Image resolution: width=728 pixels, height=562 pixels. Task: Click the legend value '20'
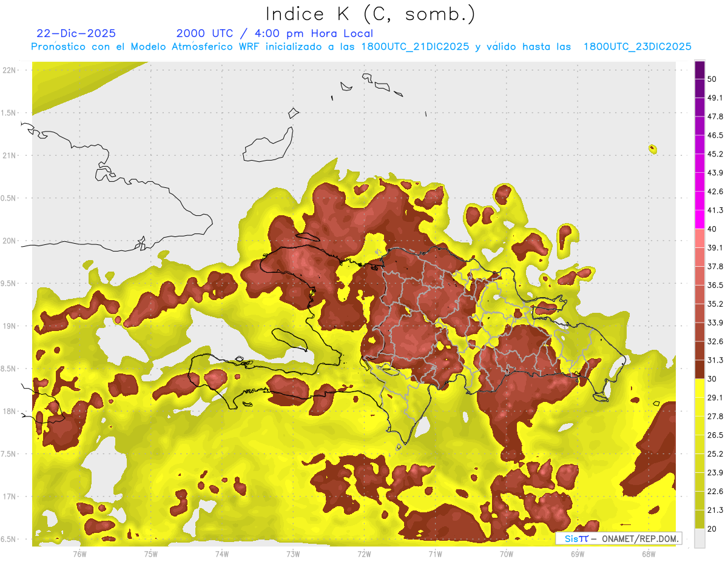712,529
